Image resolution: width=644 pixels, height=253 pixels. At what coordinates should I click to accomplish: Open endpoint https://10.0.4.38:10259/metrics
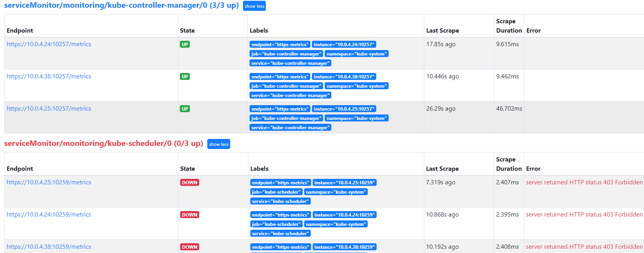(49, 247)
